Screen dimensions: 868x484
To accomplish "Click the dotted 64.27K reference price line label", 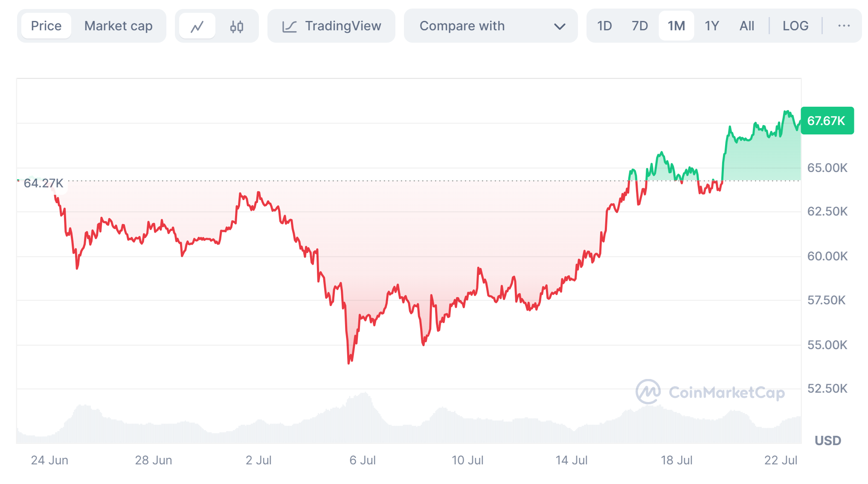I will (x=43, y=184).
